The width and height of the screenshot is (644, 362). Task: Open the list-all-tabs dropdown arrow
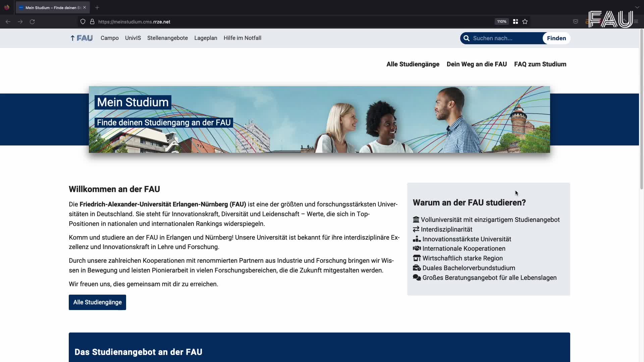(x=638, y=7)
